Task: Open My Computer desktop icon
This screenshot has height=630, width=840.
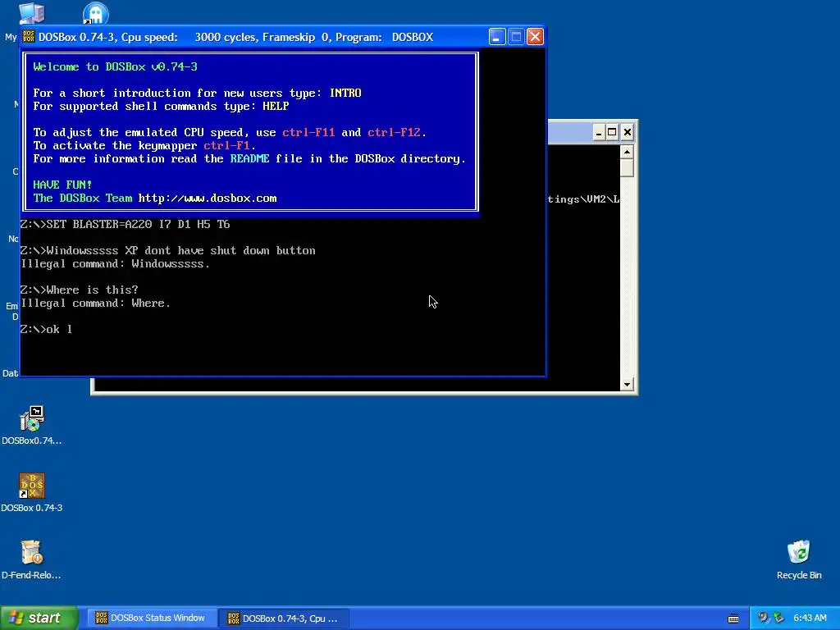Action: click(31, 13)
